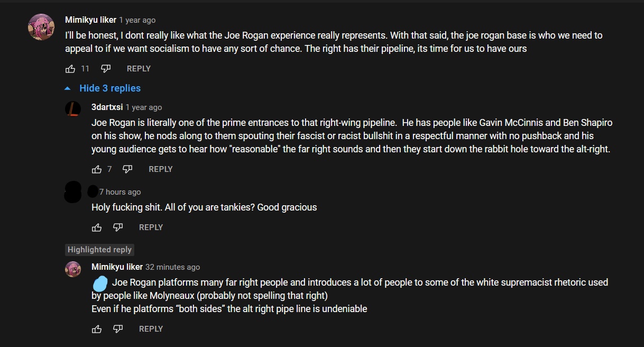Dislike the 'tankies' reply from 7 hours ago
The image size is (644, 347).
(x=118, y=227)
